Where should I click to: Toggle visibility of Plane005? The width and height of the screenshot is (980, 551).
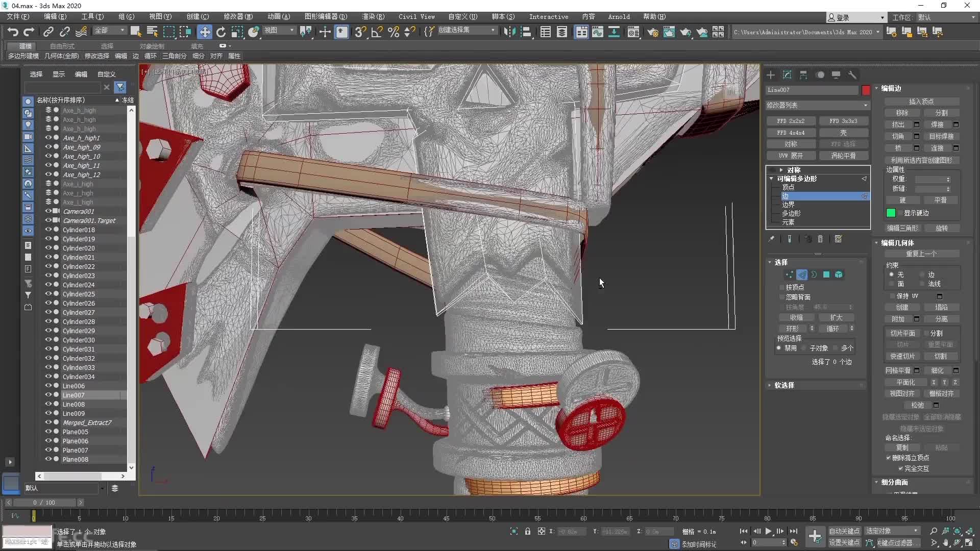click(x=48, y=432)
